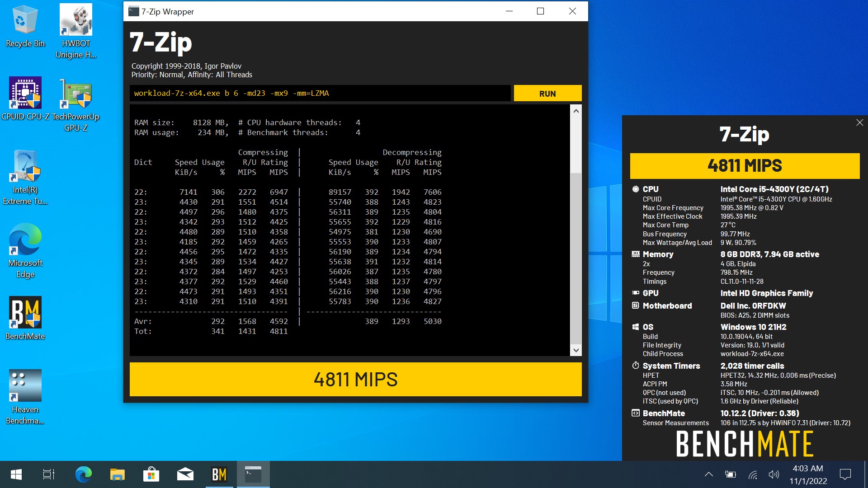
Task: Click 'workload-7z-x64.exe' child process value
Action: tap(752, 354)
